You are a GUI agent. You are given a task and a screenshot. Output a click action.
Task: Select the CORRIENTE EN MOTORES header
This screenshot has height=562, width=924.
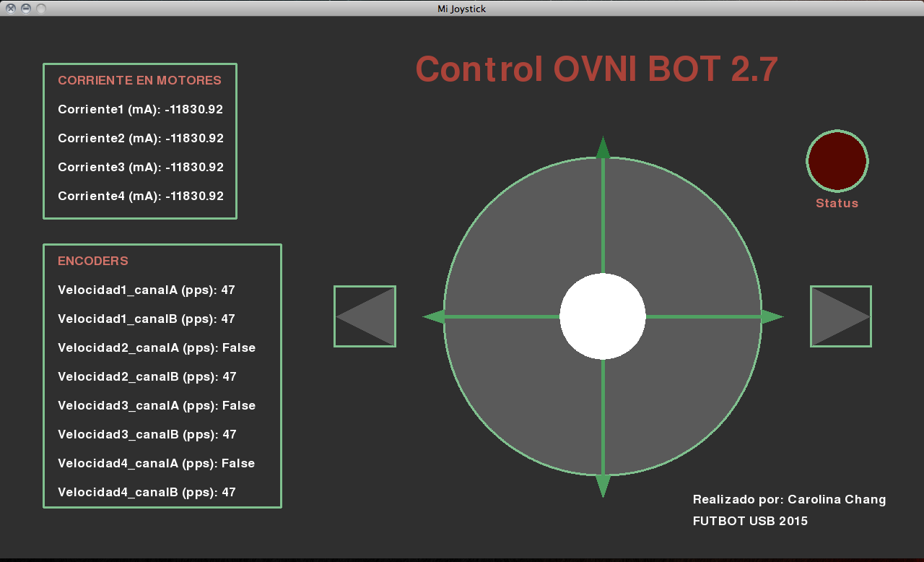139,81
